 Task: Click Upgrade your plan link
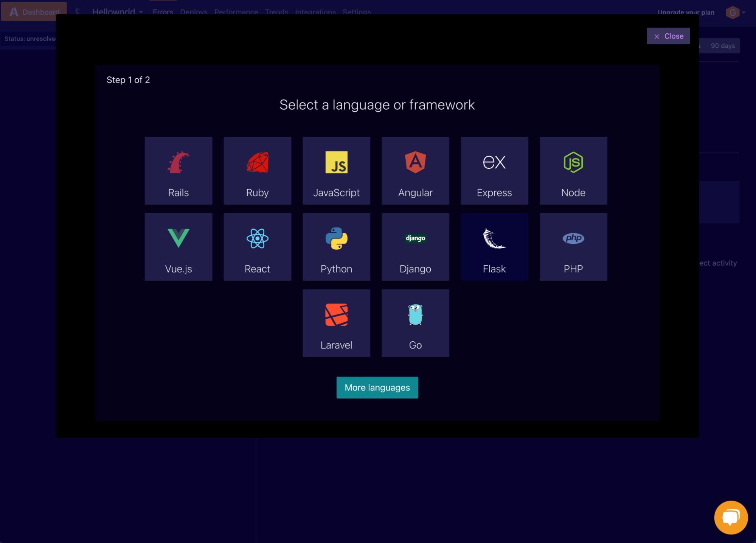tap(686, 12)
